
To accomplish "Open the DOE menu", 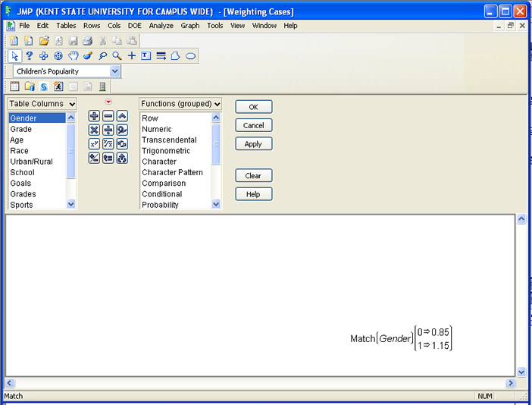I will (135, 26).
